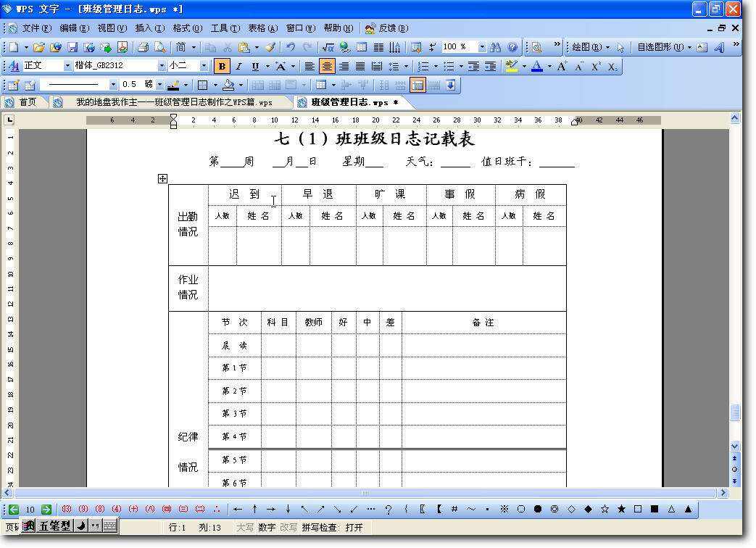Click the font color A swatch
The height and width of the screenshot is (548, 756).
click(x=536, y=66)
